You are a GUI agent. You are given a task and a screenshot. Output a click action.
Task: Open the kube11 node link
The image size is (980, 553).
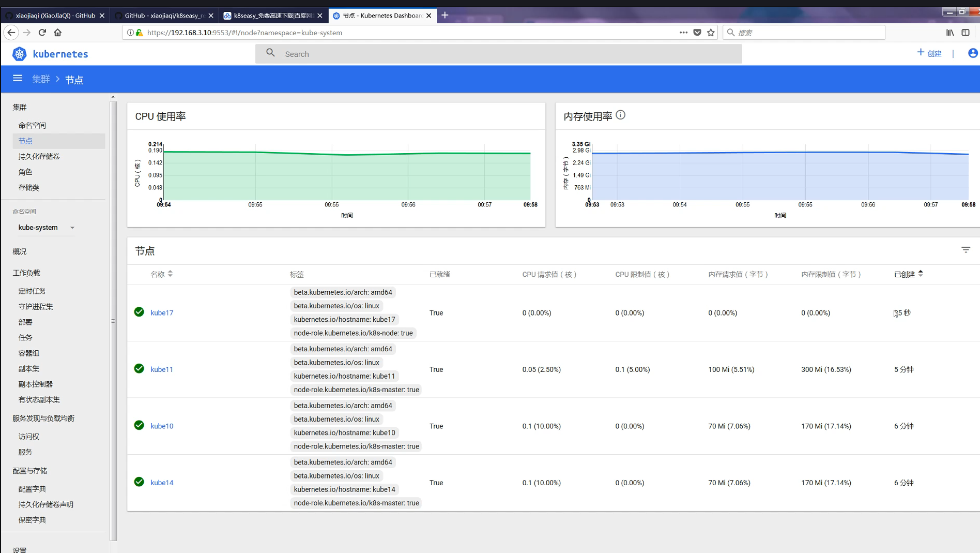point(162,369)
